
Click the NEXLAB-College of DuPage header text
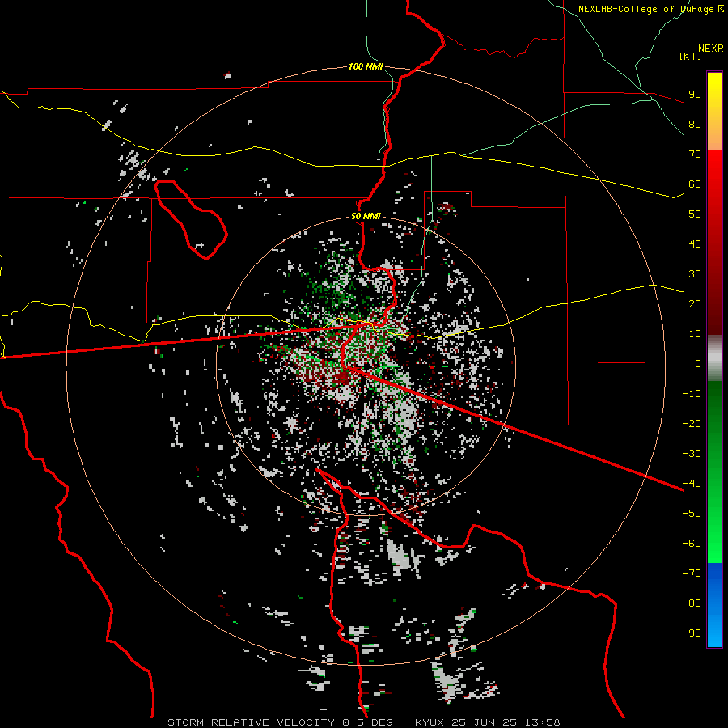(x=650, y=9)
